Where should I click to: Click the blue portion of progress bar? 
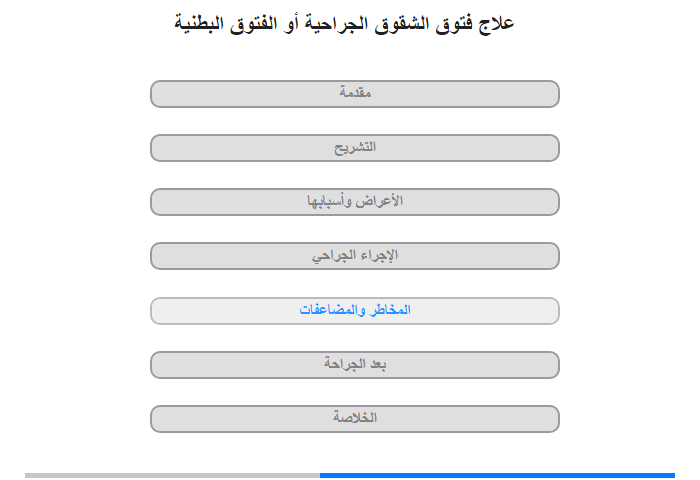pyautogui.click(x=497, y=475)
